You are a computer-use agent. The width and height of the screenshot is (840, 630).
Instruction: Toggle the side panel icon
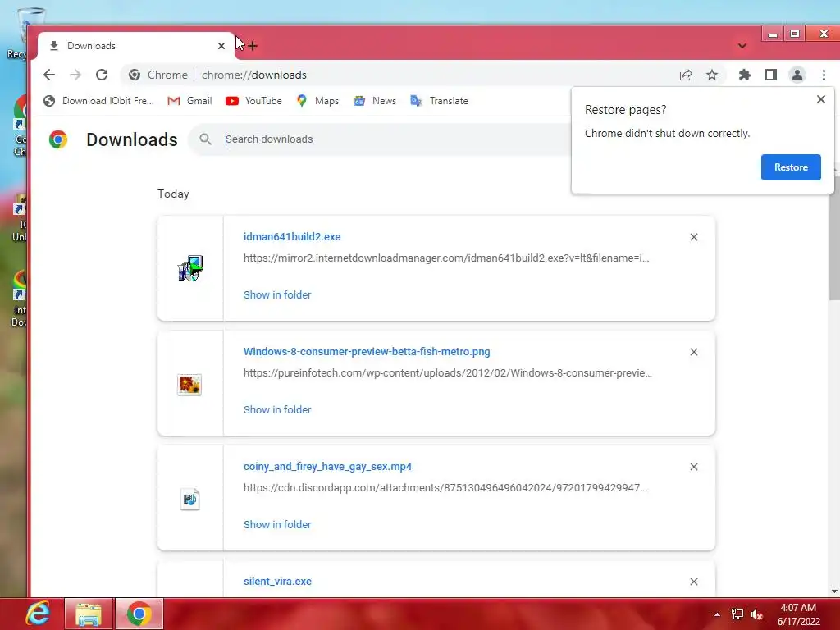point(771,75)
